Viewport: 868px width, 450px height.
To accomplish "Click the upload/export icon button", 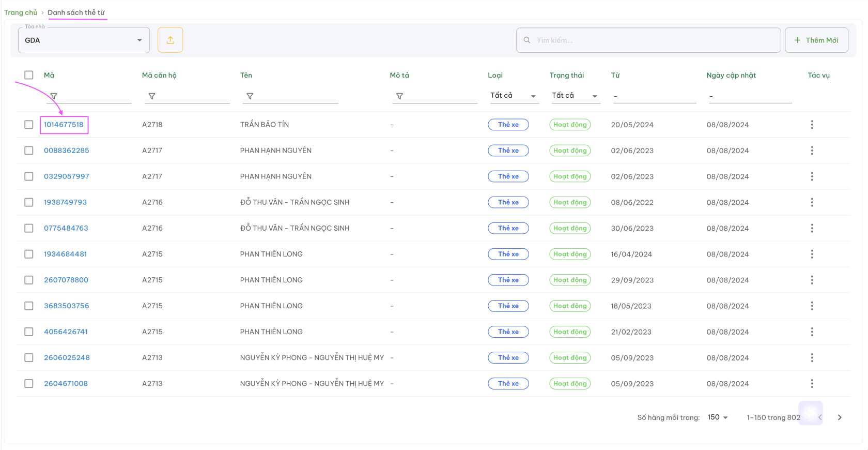I will click(x=171, y=40).
